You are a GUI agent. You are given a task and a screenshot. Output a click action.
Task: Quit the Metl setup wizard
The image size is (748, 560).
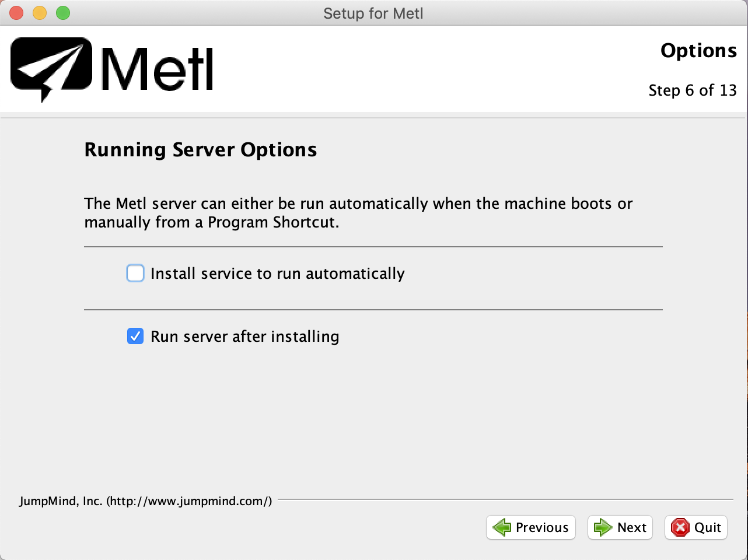(696, 527)
